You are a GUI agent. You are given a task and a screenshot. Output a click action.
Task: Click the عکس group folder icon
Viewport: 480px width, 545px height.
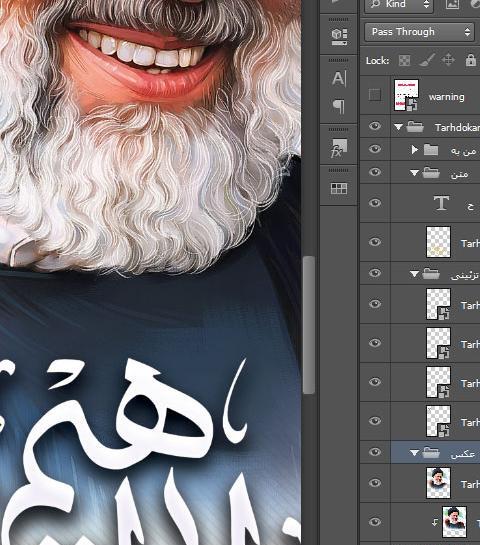[431, 453]
